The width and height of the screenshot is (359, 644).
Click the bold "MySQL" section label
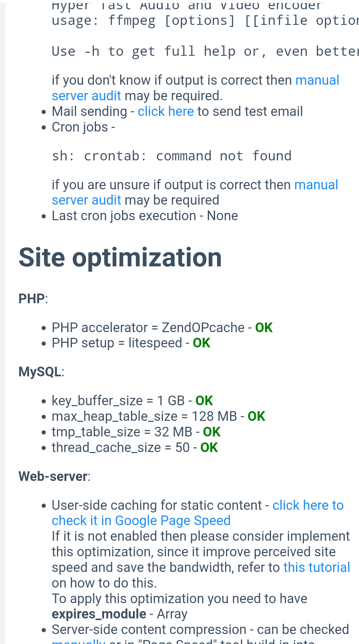40,372
